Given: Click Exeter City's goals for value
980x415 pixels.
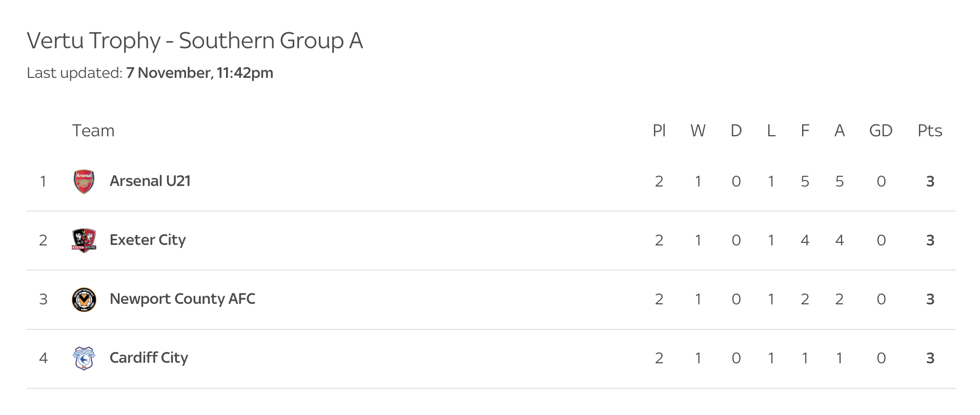Looking at the screenshot, I should pos(805,240).
